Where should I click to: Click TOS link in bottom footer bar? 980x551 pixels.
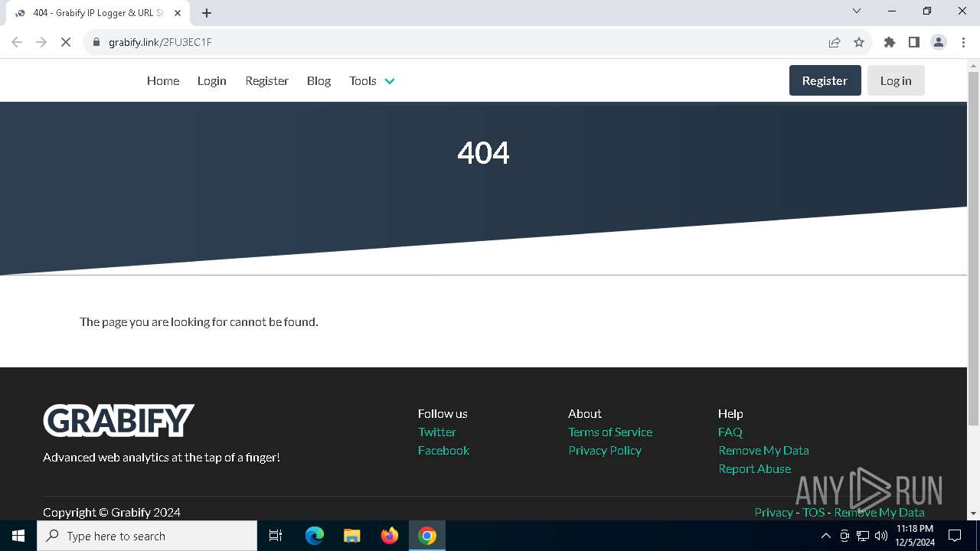click(x=813, y=512)
